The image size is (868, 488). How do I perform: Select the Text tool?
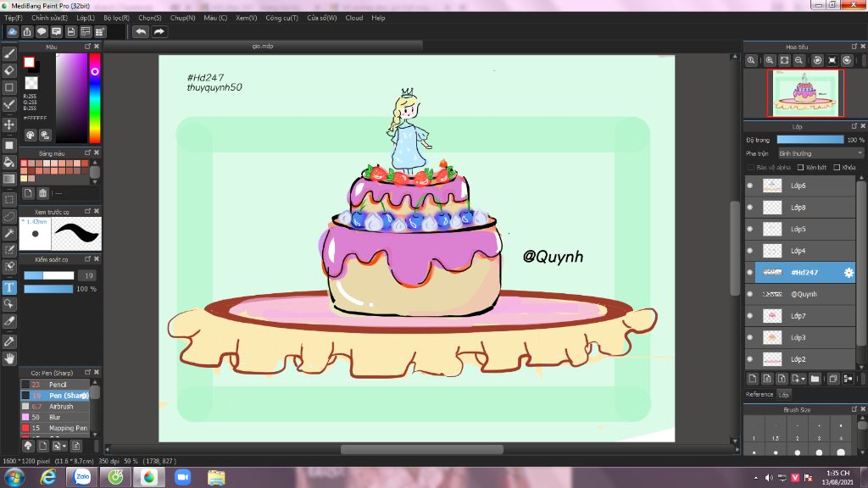click(8, 287)
